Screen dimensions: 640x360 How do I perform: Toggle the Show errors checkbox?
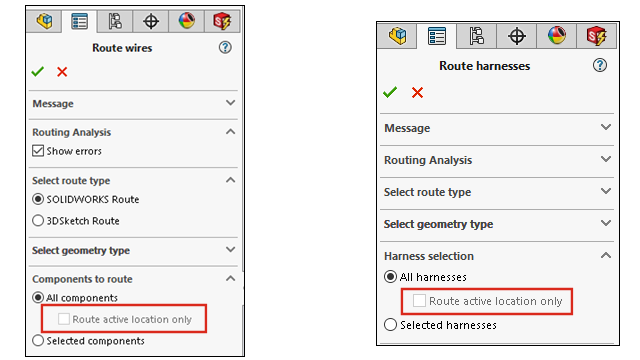38,151
